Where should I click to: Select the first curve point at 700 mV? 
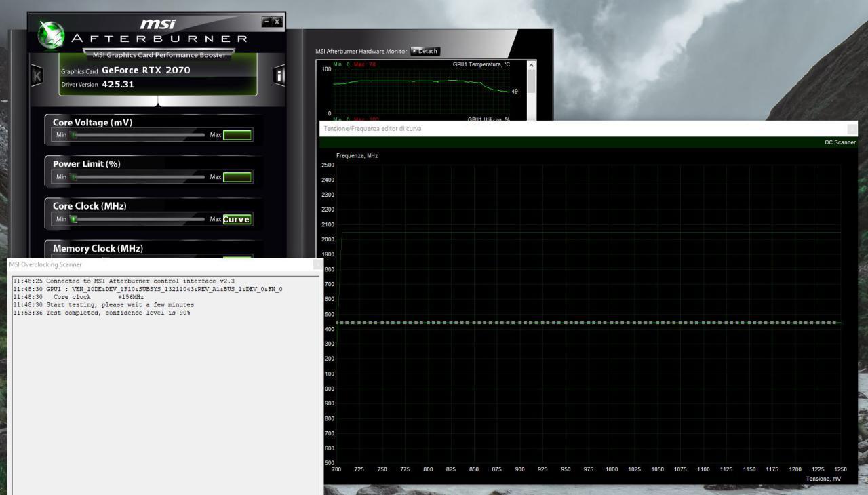tap(338, 323)
